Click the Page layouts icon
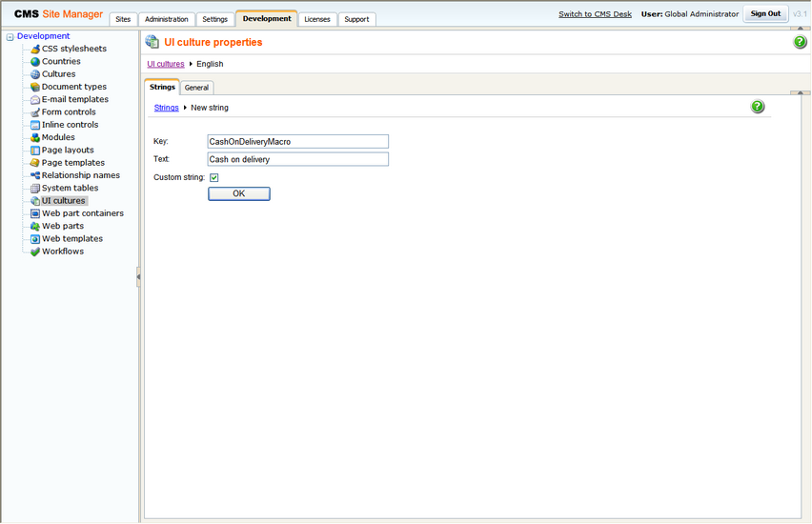 (x=35, y=151)
